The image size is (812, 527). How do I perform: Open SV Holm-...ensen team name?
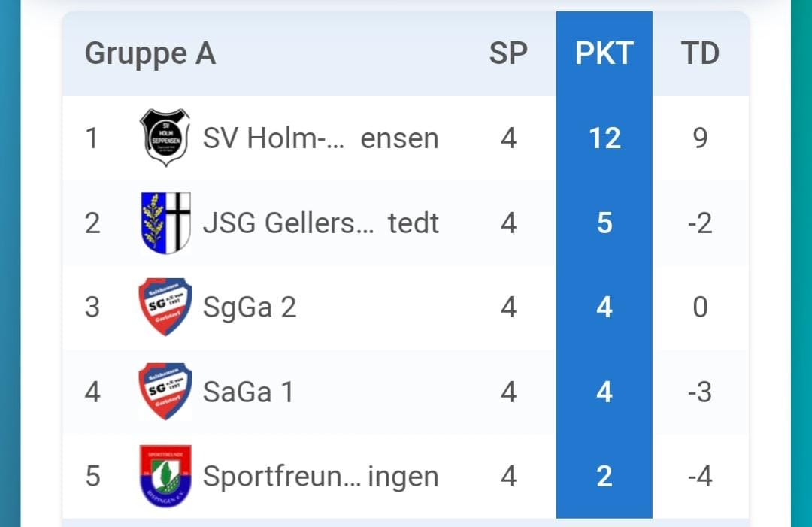tap(320, 138)
